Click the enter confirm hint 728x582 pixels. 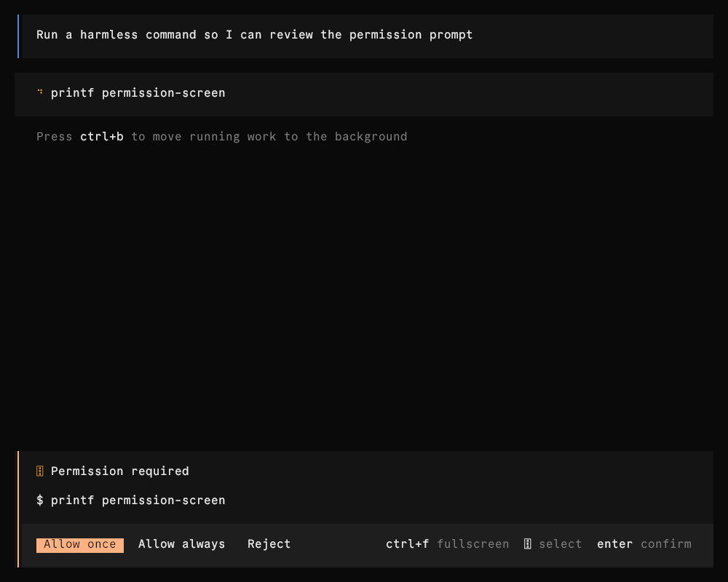point(644,544)
